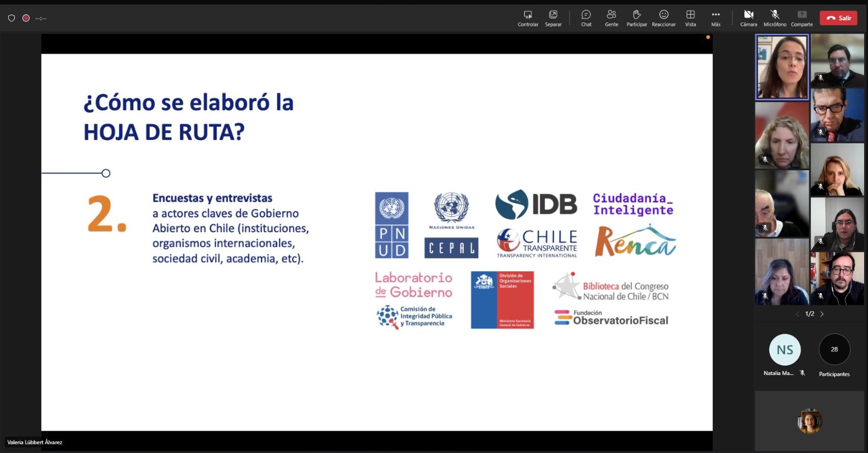Click the red recording indicator
Viewport: 868px width, 453px height.
pos(26,18)
